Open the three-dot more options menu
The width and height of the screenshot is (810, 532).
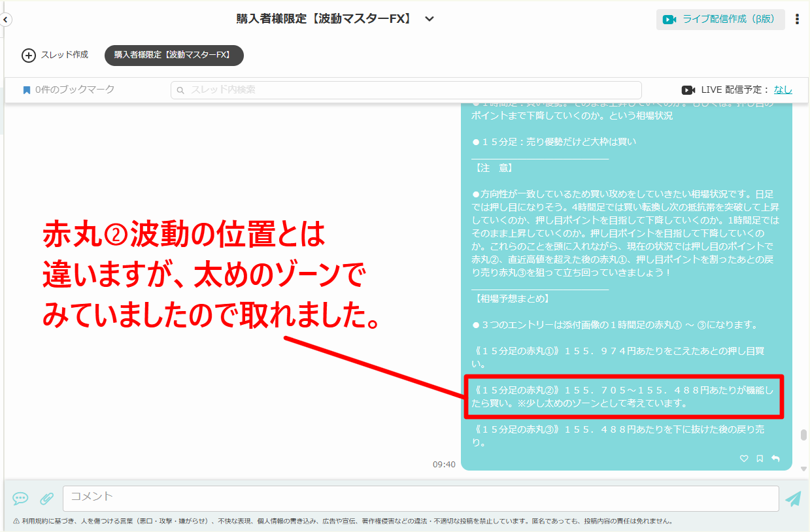click(797, 20)
